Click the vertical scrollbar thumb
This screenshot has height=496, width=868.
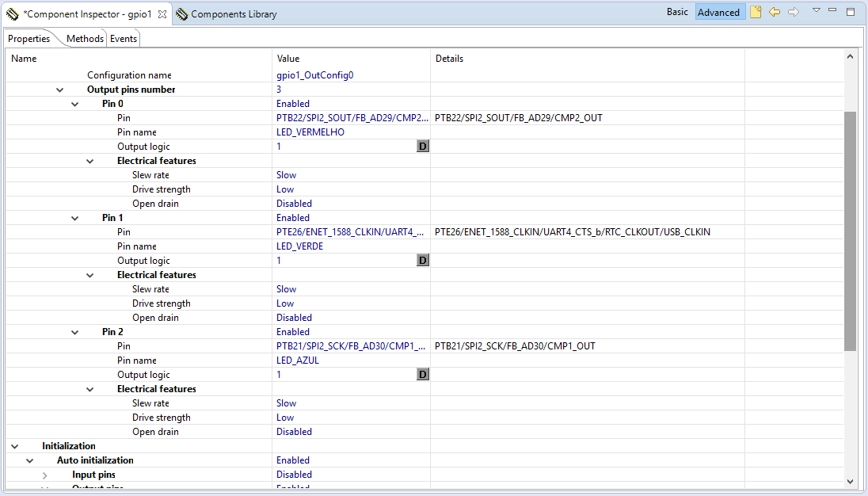(850, 230)
